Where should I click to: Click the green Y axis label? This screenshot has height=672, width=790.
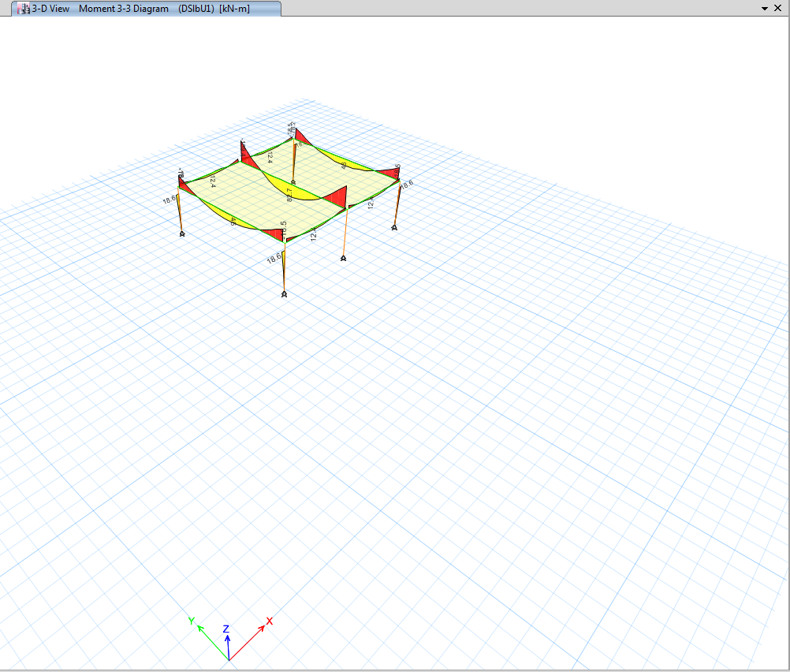click(192, 621)
